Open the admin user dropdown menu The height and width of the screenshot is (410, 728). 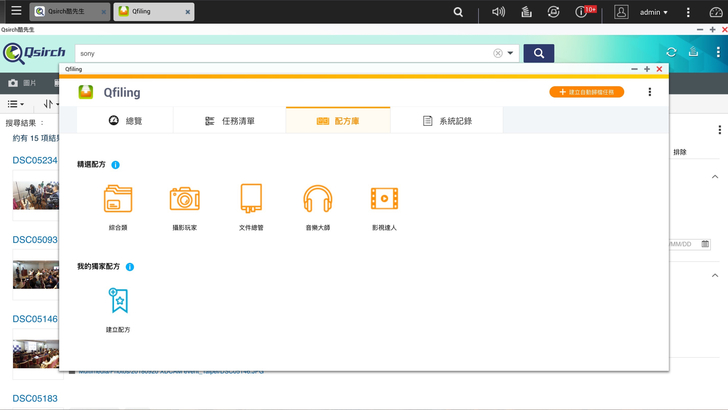click(668, 12)
